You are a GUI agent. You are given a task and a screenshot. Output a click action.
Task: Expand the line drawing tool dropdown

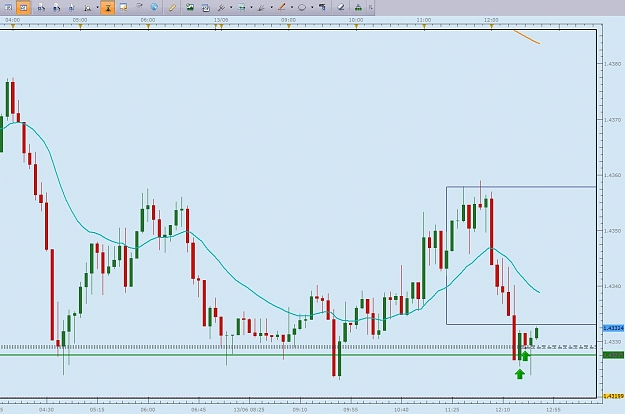pyautogui.click(x=292, y=7)
